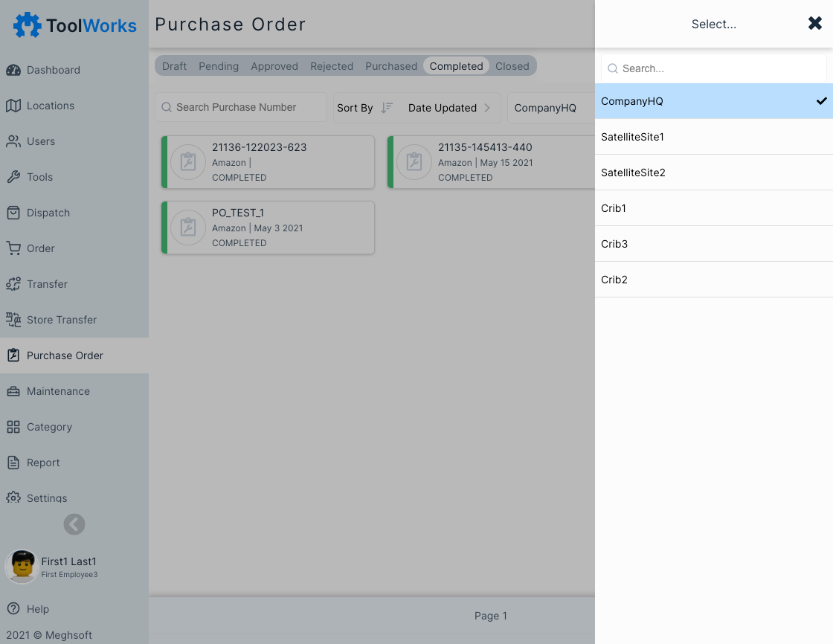Click the Locations map icon
The height and width of the screenshot is (644, 833).
[13, 106]
